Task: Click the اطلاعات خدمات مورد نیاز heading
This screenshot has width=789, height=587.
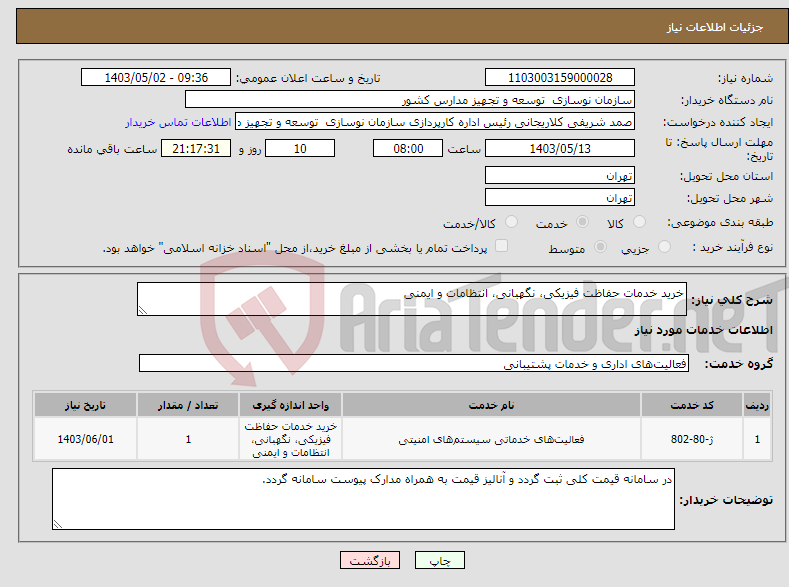Action: [703, 330]
